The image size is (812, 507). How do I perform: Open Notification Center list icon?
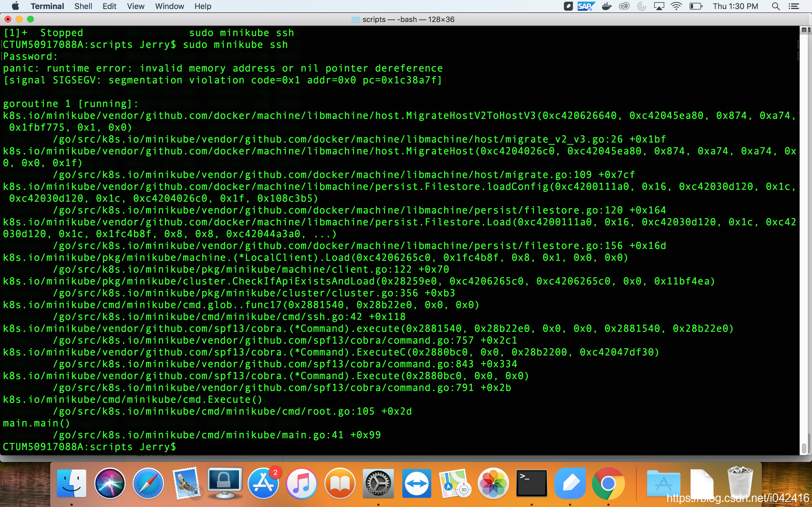coord(794,6)
